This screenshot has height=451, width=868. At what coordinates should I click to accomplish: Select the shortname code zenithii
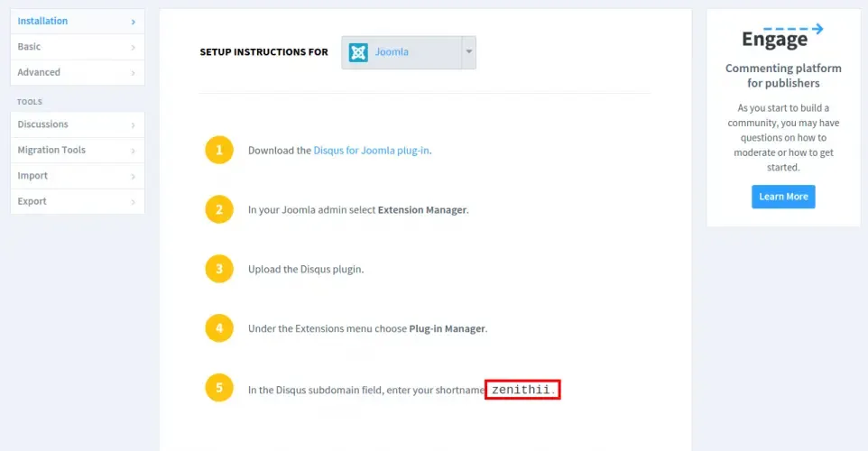click(522, 390)
